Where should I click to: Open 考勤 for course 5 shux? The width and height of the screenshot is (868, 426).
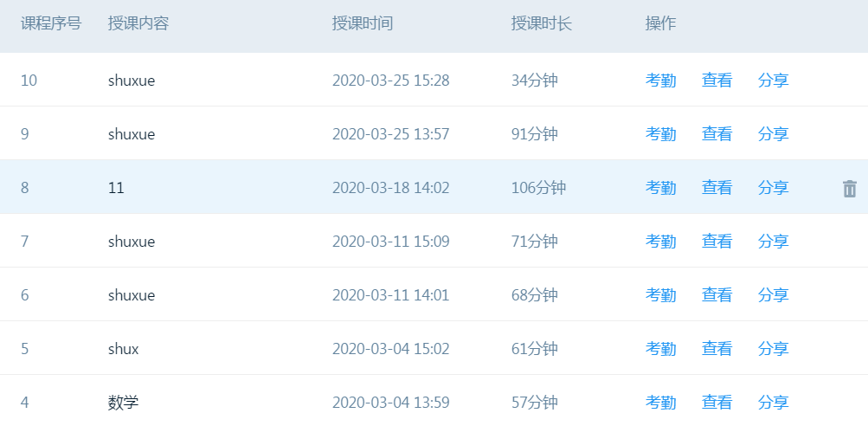[x=661, y=349]
